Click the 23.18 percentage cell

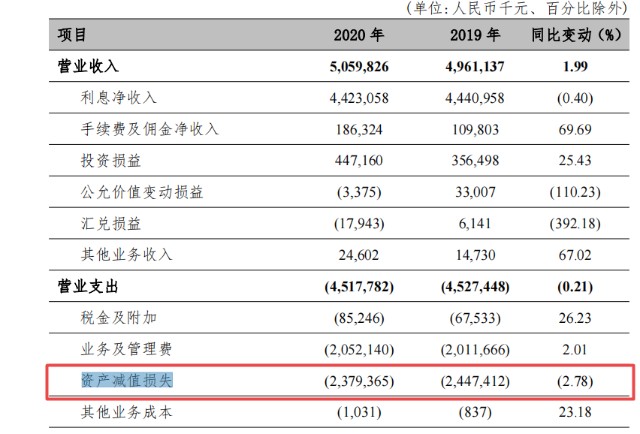point(575,412)
